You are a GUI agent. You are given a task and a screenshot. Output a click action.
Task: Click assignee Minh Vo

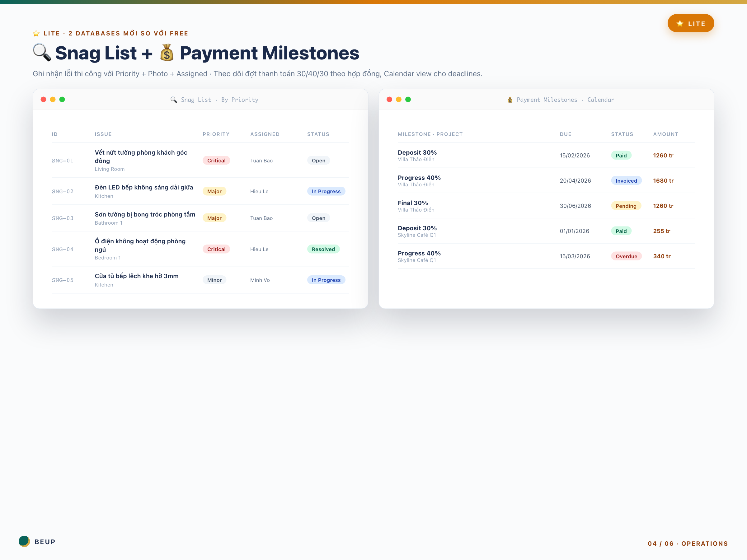pyautogui.click(x=260, y=280)
